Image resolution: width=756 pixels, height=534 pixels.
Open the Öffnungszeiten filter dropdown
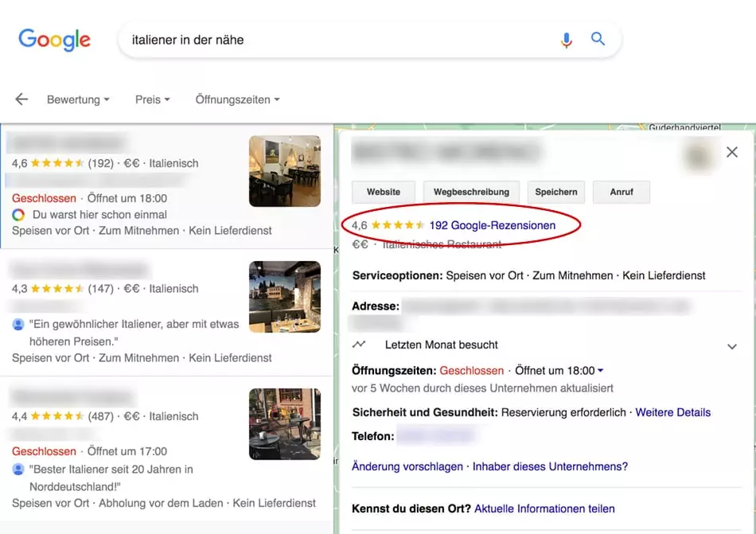(237, 99)
